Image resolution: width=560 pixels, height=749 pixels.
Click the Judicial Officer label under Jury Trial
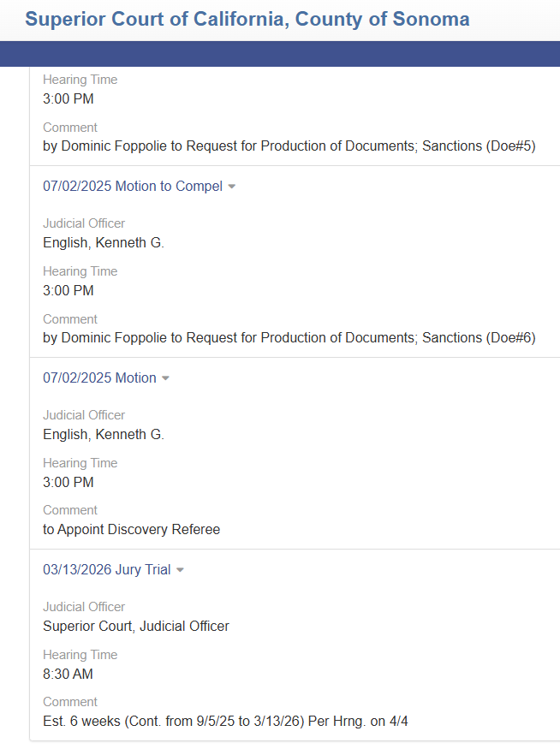tap(84, 607)
